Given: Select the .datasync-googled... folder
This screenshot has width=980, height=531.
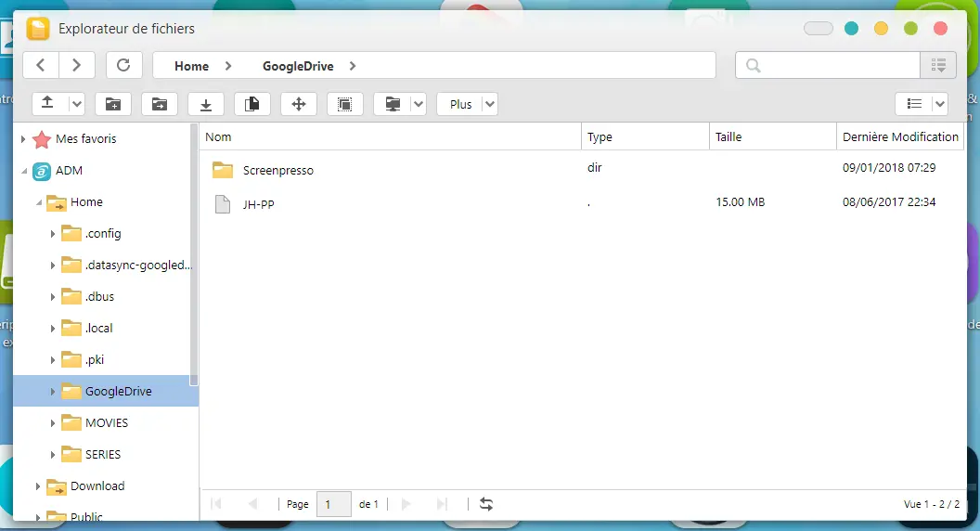Looking at the screenshot, I should coord(138,265).
